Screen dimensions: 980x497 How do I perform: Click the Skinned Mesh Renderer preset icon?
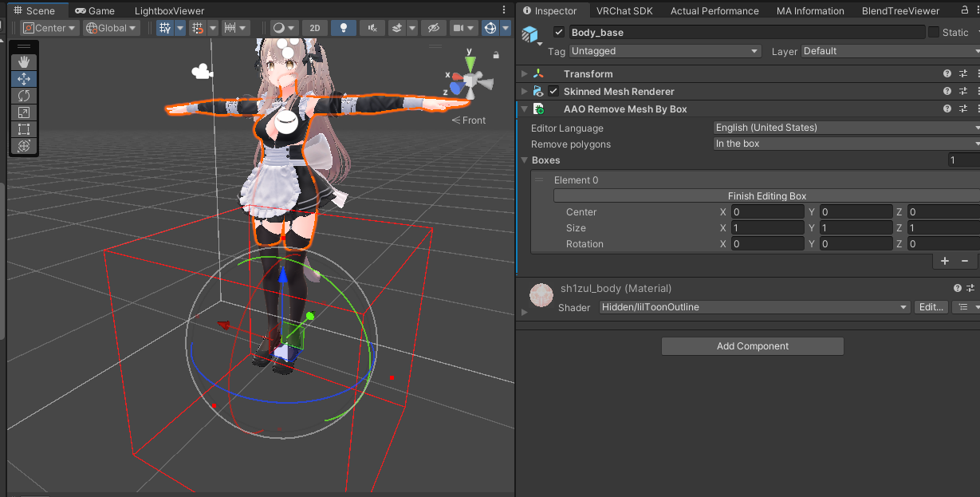tap(964, 91)
